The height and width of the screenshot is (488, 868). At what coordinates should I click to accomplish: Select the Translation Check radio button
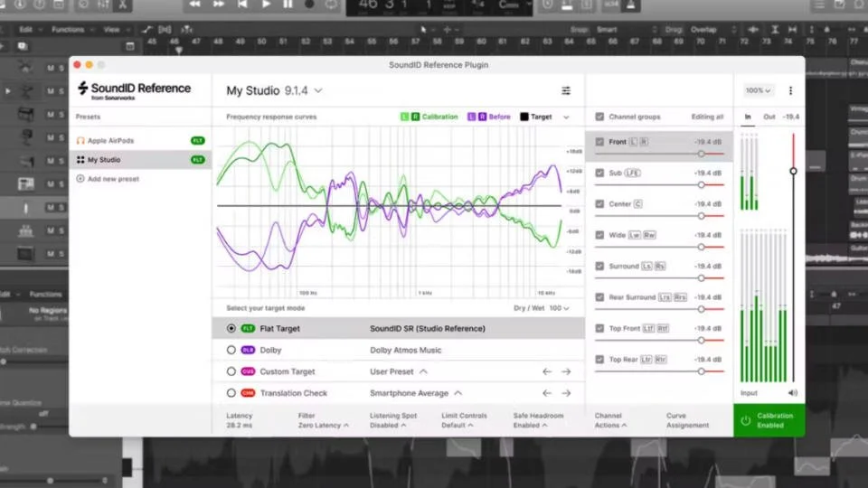[x=231, y=393]
